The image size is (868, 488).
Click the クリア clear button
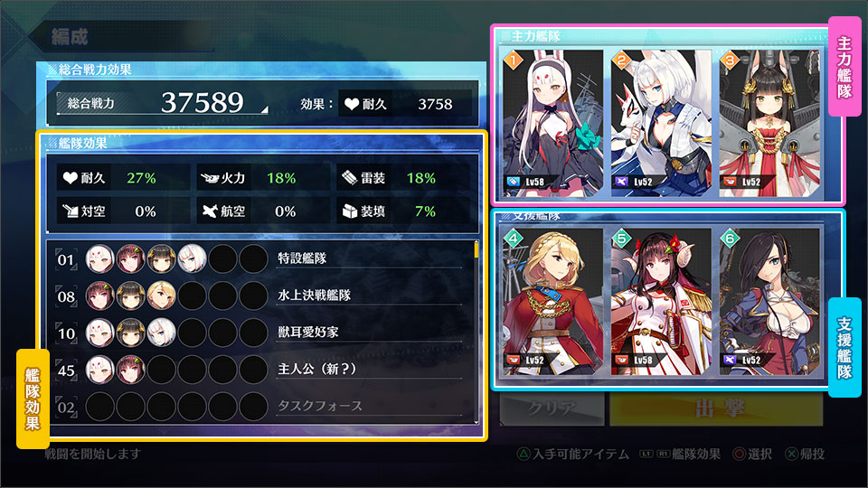552,409
